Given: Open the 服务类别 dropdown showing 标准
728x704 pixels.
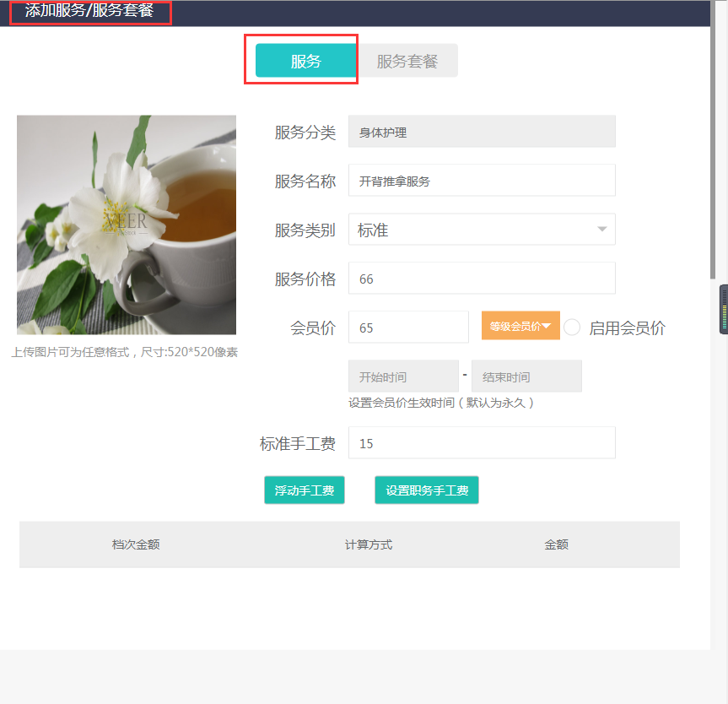Looking at the screenshot, I should click(x=482, y=229).
